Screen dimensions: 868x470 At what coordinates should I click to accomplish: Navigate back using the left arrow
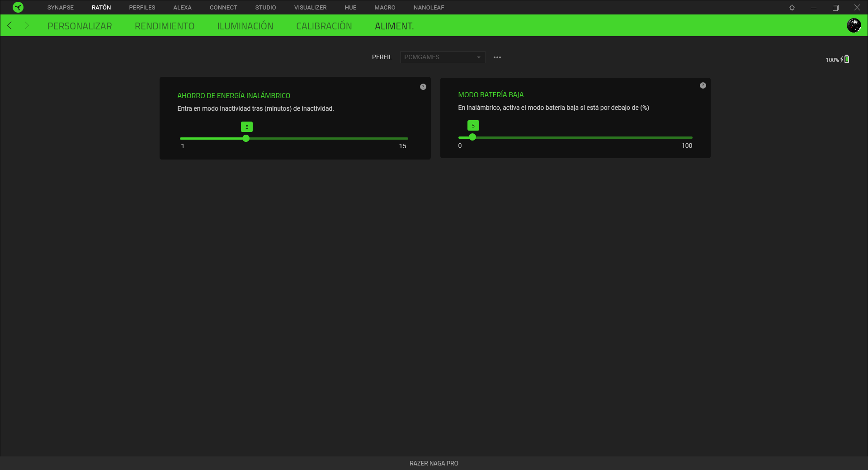[x=9, y=25]
